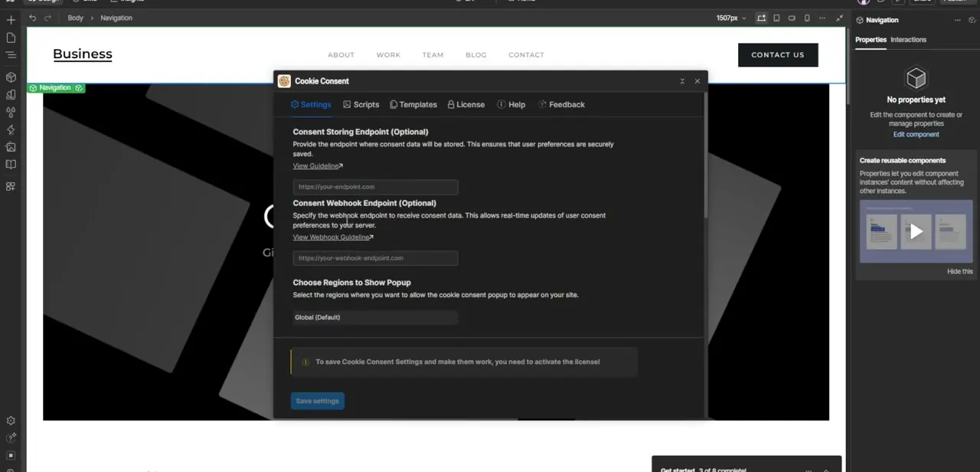Open the Add elements panel
This screenshot has height=472, width=980.
tap(11, 20)
